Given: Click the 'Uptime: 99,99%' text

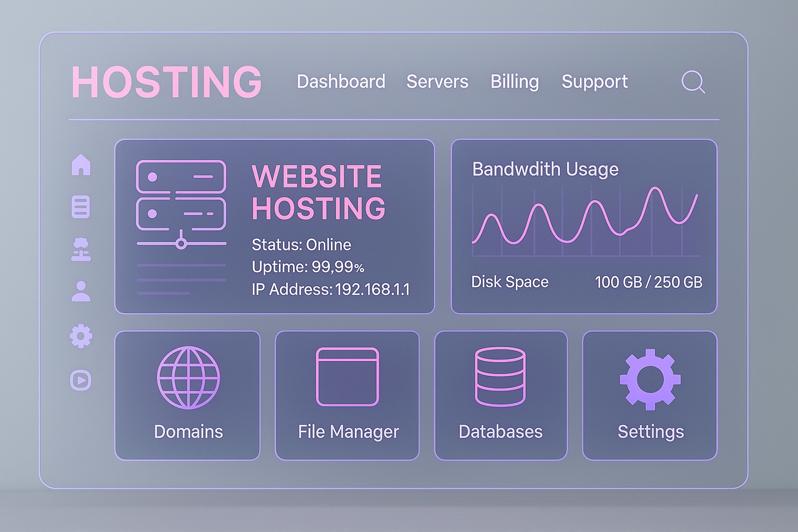Looking at the screenshot, I should click(x=308, y=267).
